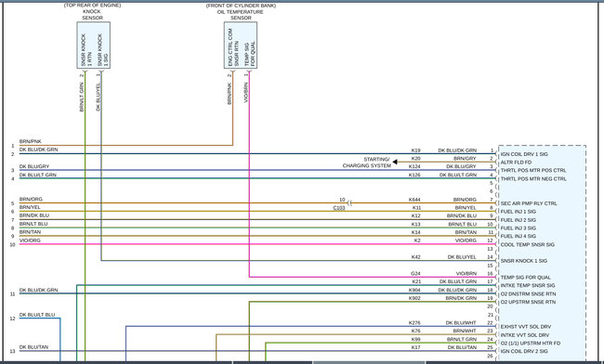Select the DK BLU/LT BLU wire label
604x364 pixels.
tap(37, 315)
